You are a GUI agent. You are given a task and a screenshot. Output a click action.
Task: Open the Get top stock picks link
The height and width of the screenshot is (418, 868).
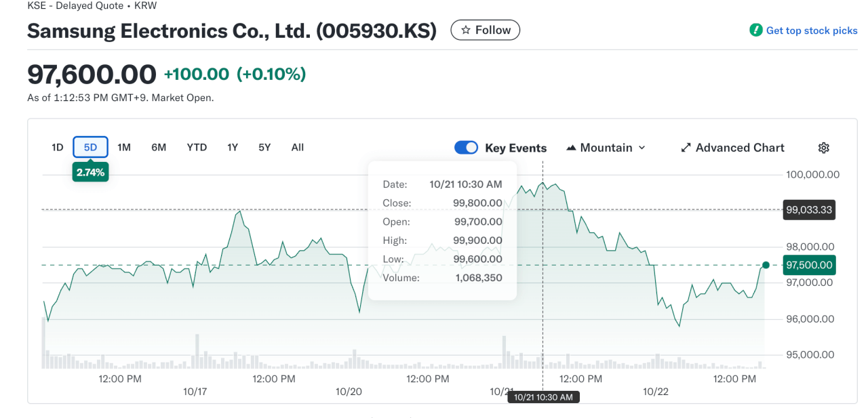tap(811, 30)
